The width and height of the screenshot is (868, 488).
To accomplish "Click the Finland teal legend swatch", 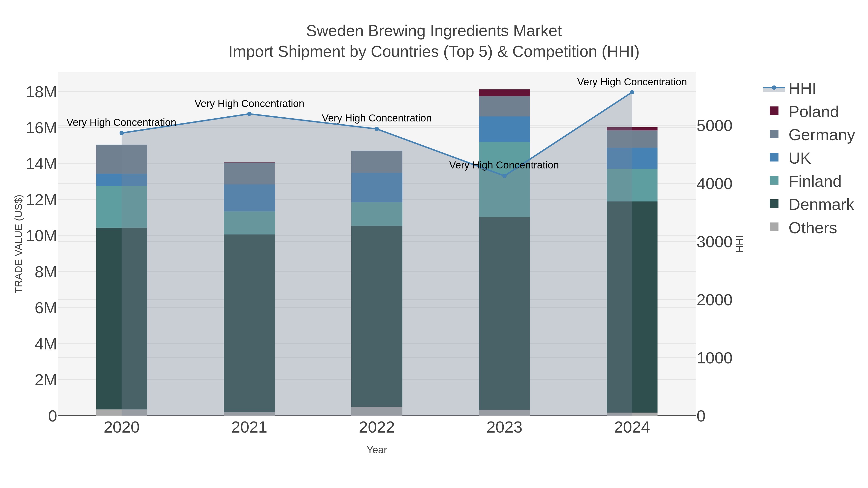I will tap(774, 180).
